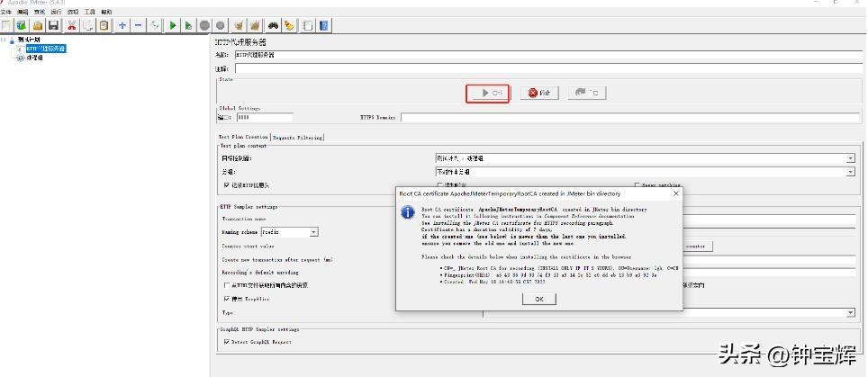Click the "Recording's default encoding" label
This screenshot has width=868, height=377.
point(260,273)
